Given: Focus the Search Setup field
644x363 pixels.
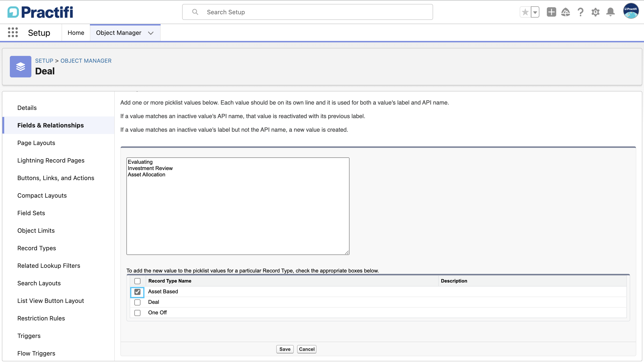Looking at the screenshot, I should click(308, 12).
